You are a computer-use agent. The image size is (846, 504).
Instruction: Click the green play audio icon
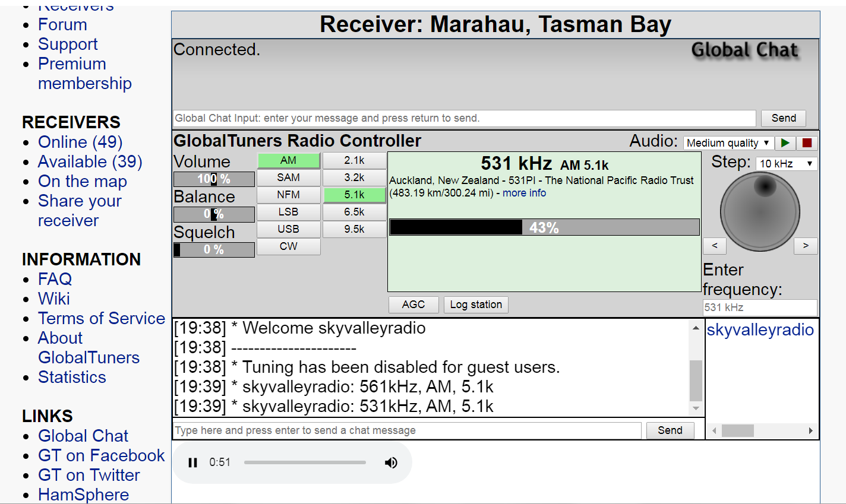(785, 143)
